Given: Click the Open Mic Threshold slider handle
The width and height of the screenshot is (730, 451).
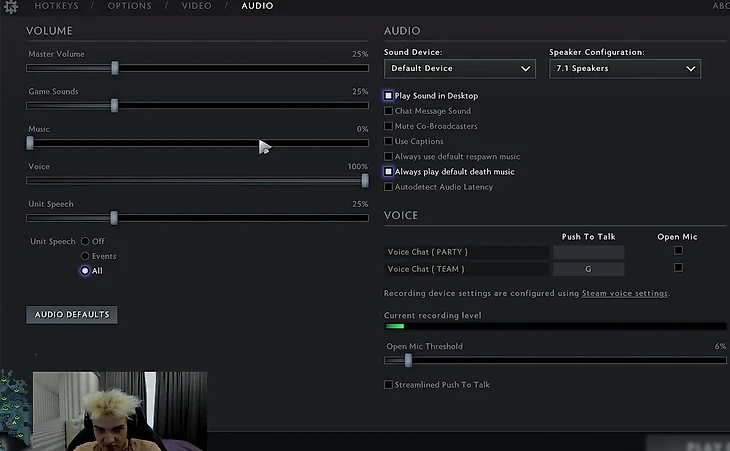Looking at the screenshot, I should click(x=407, y=360).
